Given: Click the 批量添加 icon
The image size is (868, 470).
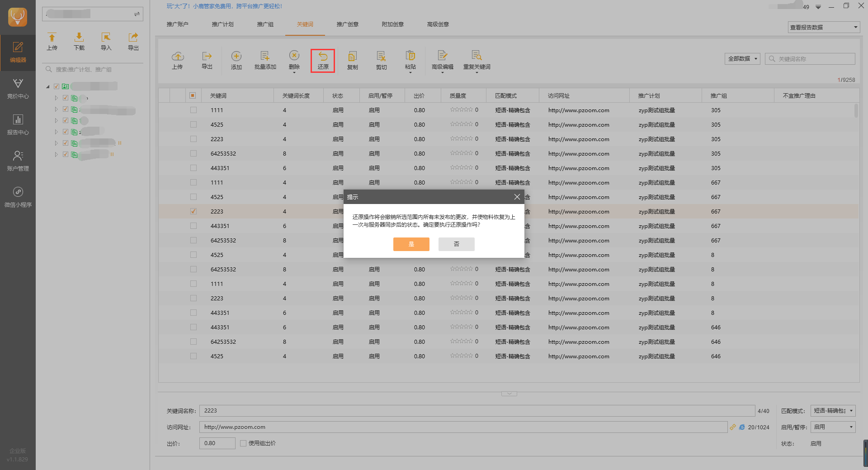Looking at the screenshot, I should coord(265,56).
